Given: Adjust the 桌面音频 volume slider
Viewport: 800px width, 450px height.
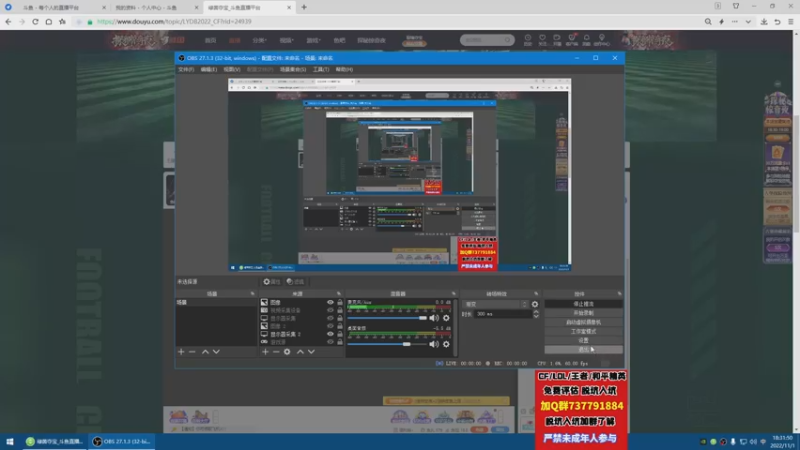Looking at the screenshot, I should click(387, 344).
